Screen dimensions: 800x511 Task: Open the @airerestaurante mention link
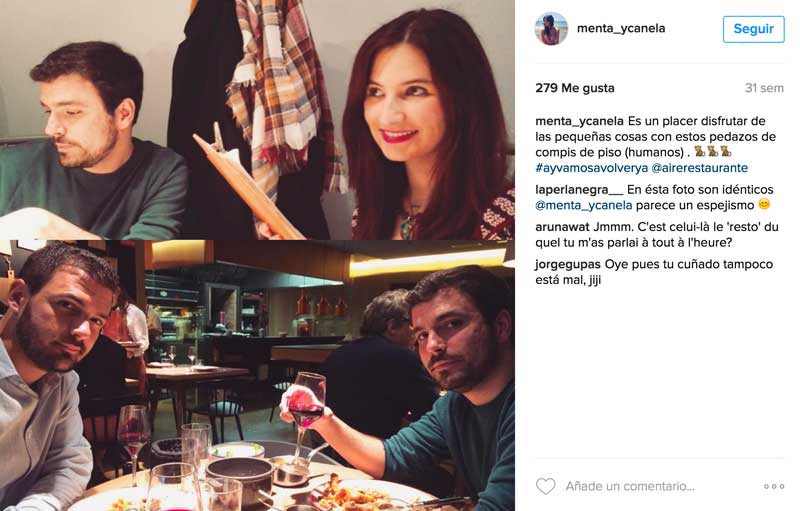699,168
